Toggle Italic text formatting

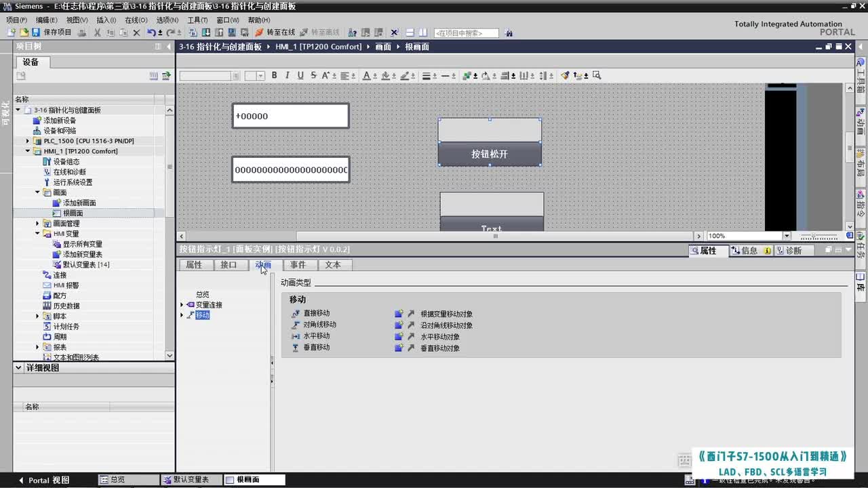pyautogui.click(x=288, y=75)
